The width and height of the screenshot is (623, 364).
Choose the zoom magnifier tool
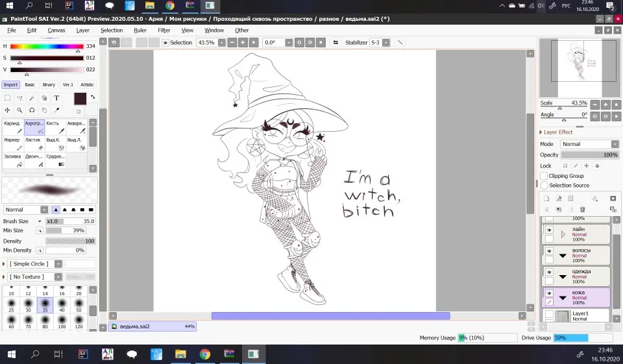(x=19, y=110)
